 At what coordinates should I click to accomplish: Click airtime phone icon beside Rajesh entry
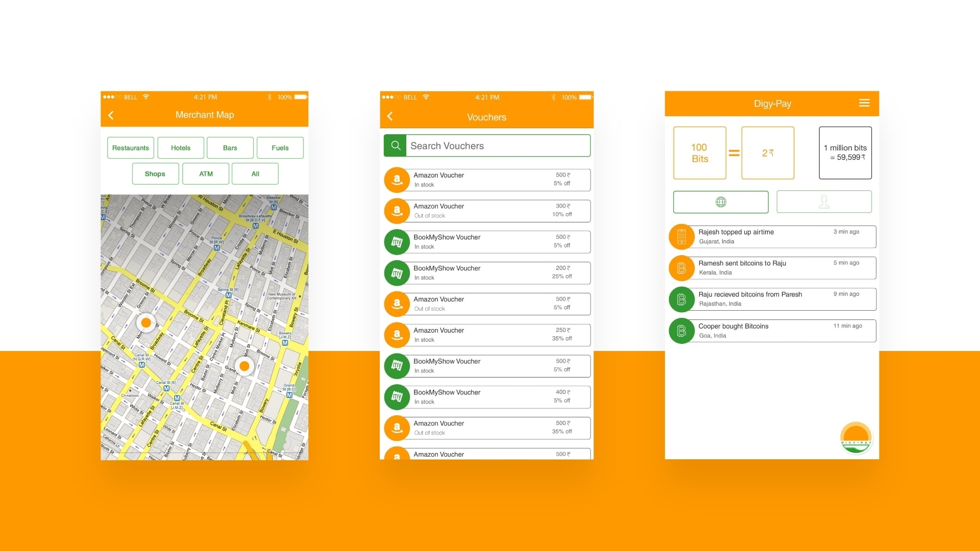pos(681,237)
